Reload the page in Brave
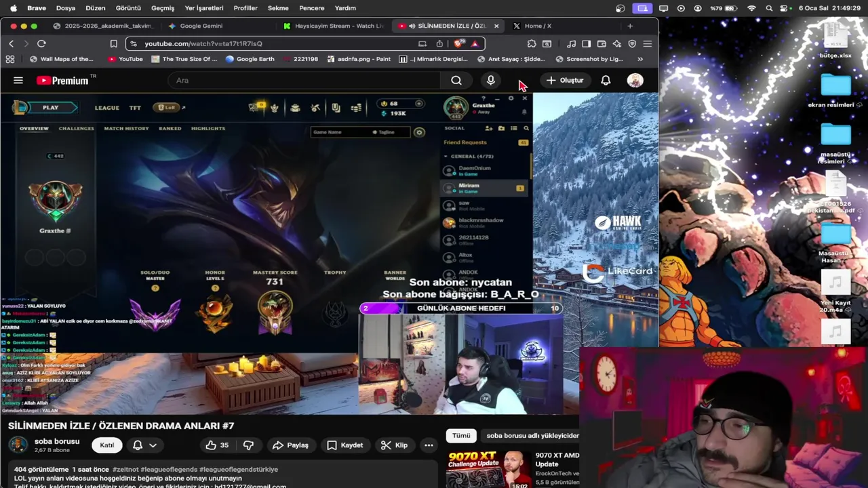The image size is (868, 488). pos(41,43)
